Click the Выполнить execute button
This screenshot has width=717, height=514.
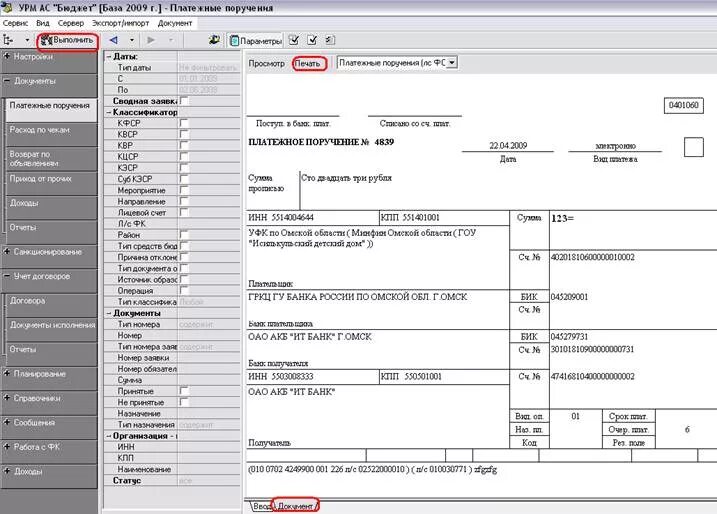(68, 41)
